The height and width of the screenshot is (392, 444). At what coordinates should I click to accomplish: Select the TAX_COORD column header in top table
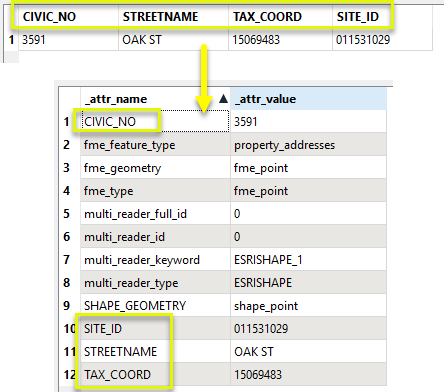tap(280, 17)
